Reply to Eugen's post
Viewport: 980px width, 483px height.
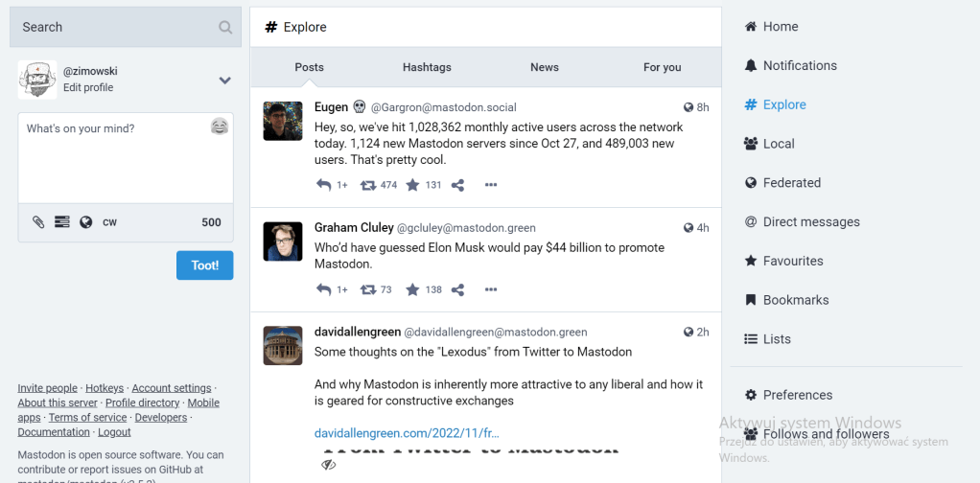pos(324,185)
